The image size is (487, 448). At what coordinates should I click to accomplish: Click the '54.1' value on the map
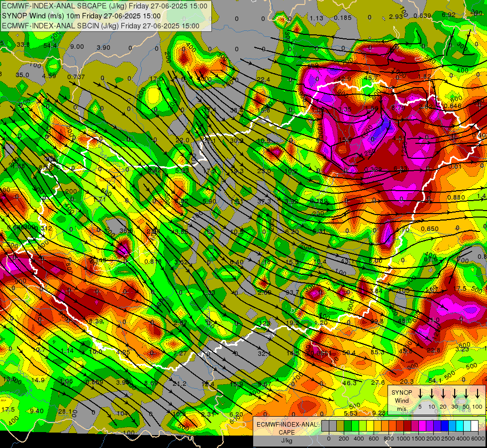click(435, 380)
